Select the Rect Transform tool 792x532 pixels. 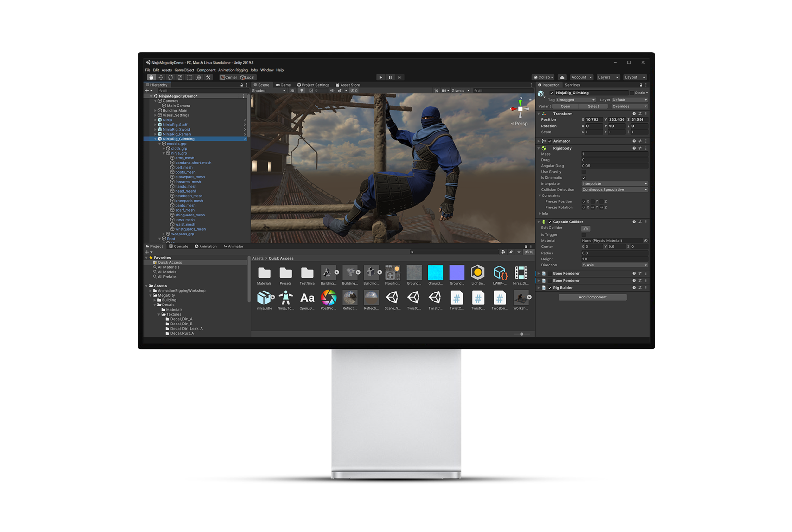pyautogui.click(x=190, y=77)
